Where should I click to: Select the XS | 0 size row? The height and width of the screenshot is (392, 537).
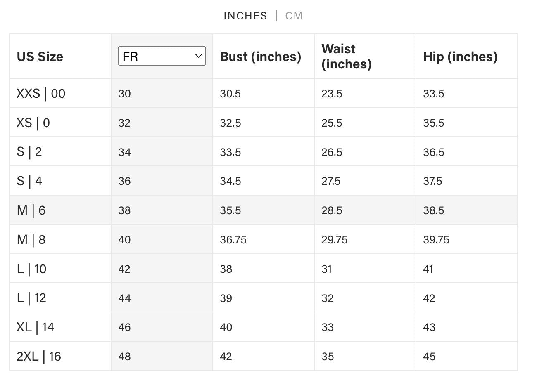point(264,123)
